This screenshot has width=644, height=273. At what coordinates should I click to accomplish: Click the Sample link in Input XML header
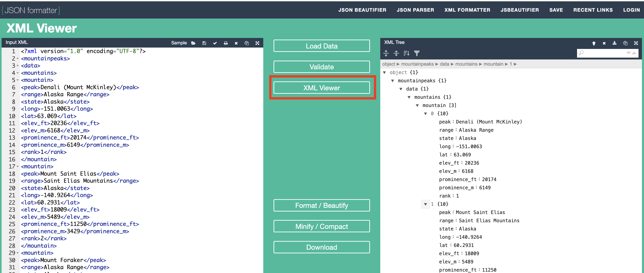[179, 43]
